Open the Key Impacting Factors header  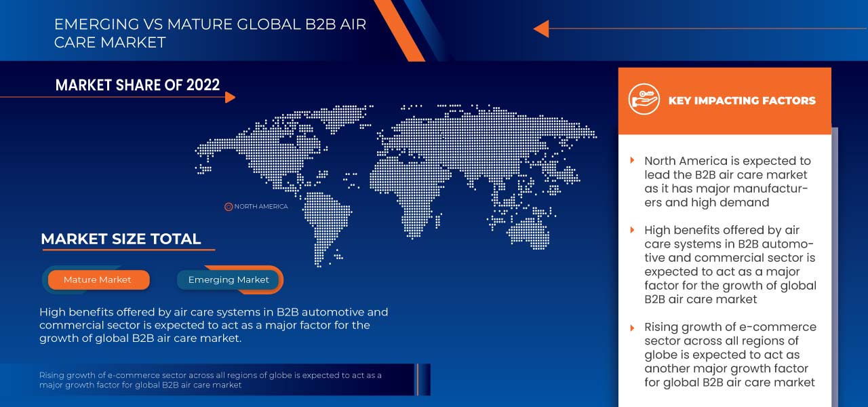click(x=741, y=100)
